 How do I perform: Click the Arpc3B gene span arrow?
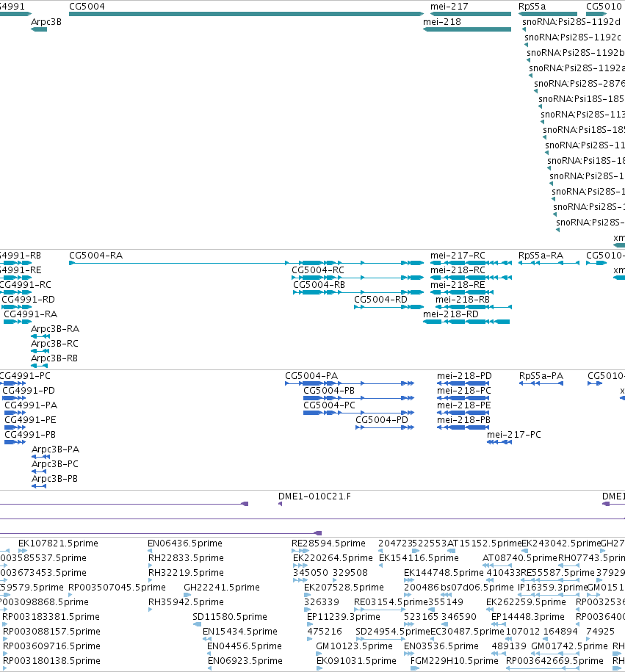click(x=39, y=29)
